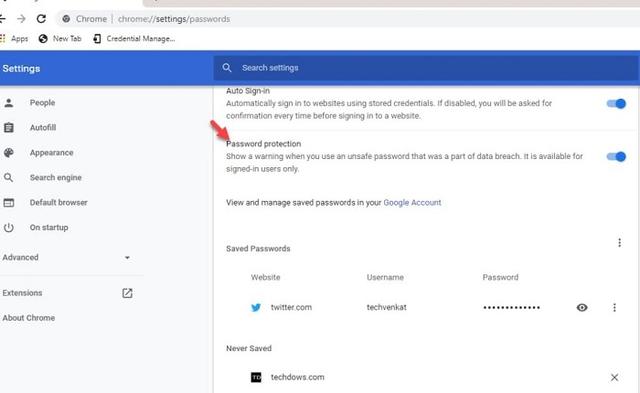The image size is (640, 393).
Task: Open the Apps bookmark shortcut
Action: [x=14, y=38]
